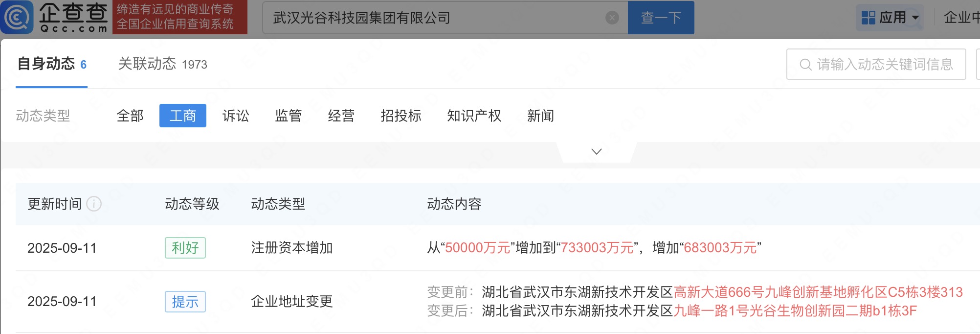Click the info icon beside 更新时间
The image size is (980, 334).
coord(94,204)
